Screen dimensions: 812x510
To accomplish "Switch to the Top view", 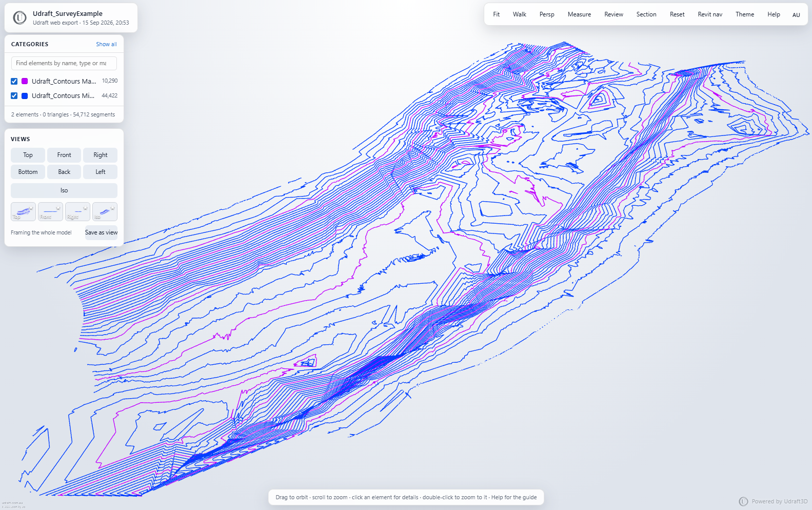I will pos(28,155).
